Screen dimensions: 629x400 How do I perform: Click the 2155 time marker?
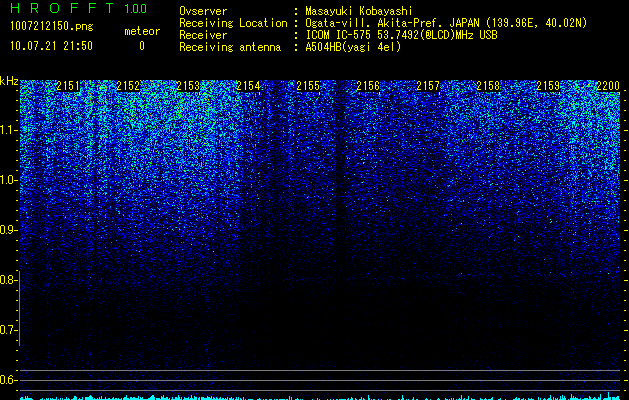point(308,86)
